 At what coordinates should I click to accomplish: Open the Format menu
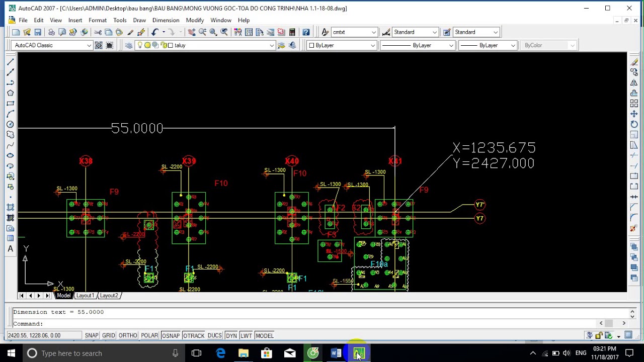(98, 20)
